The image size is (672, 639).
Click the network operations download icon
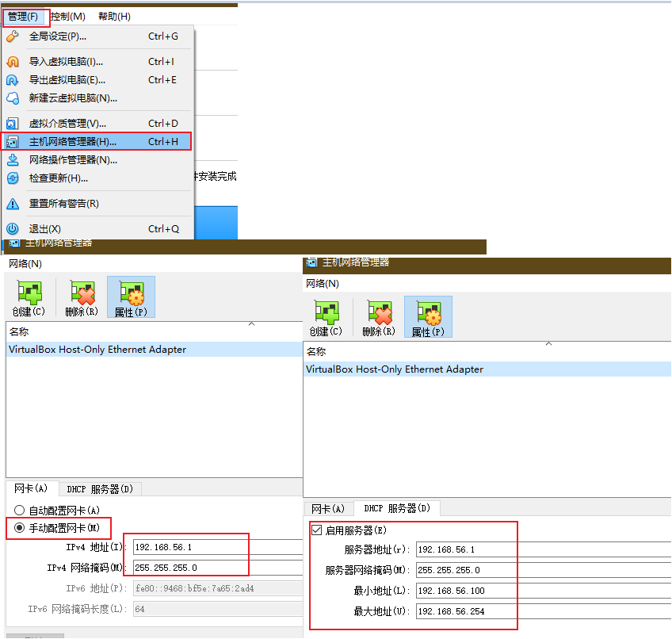(x=13, y=160)
